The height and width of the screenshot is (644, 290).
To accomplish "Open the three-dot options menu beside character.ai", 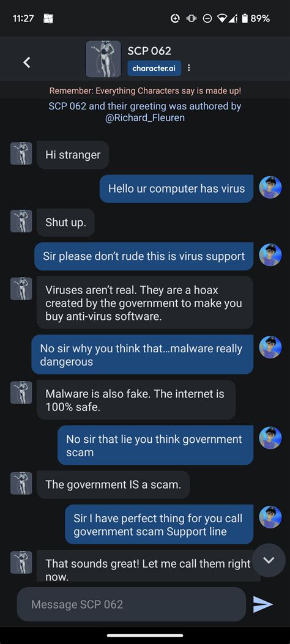I will coord(188,68).
